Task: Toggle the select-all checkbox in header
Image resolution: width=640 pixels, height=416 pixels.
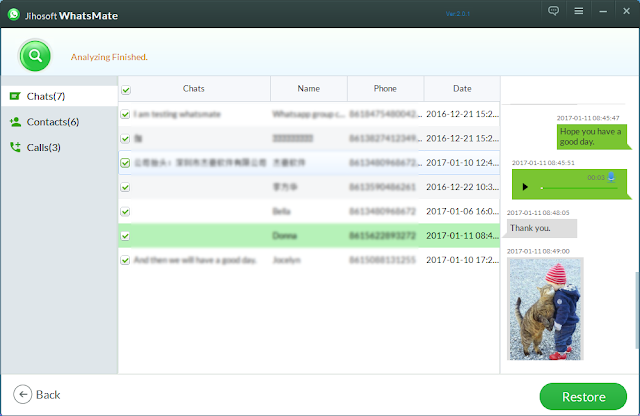Action: click(126, 90)
